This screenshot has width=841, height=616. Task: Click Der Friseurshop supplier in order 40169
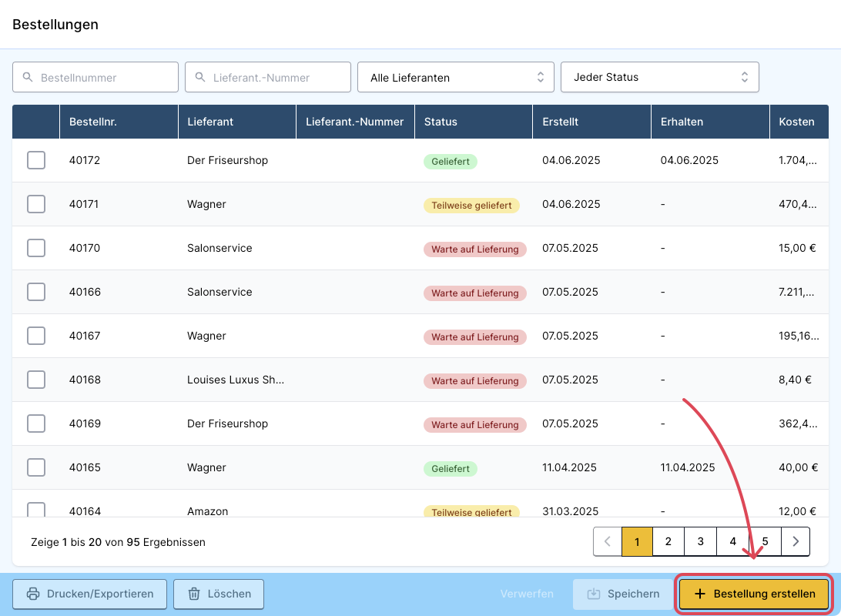pos(227,423)
